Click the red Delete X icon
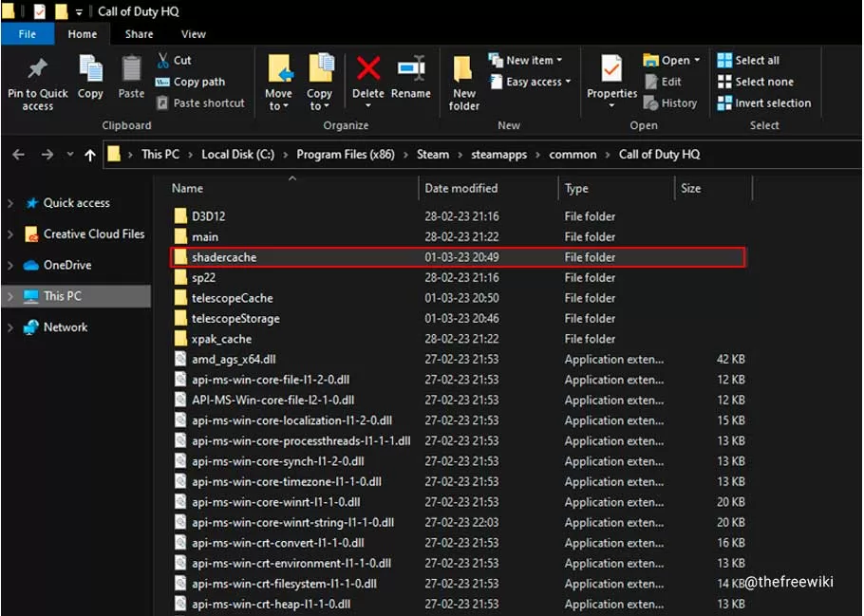Image resolution: width=864 pixels, height=616 pixels. pos(368,69)
